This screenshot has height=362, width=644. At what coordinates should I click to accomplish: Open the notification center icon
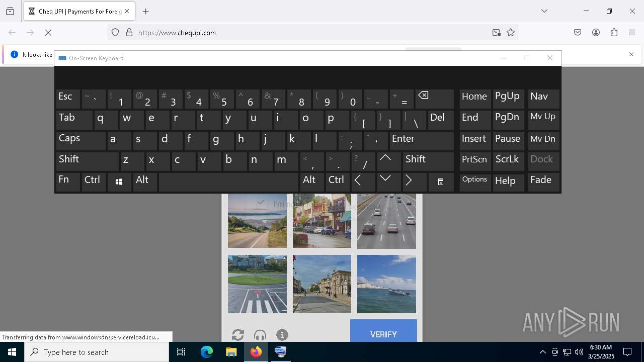coord(627,352)
